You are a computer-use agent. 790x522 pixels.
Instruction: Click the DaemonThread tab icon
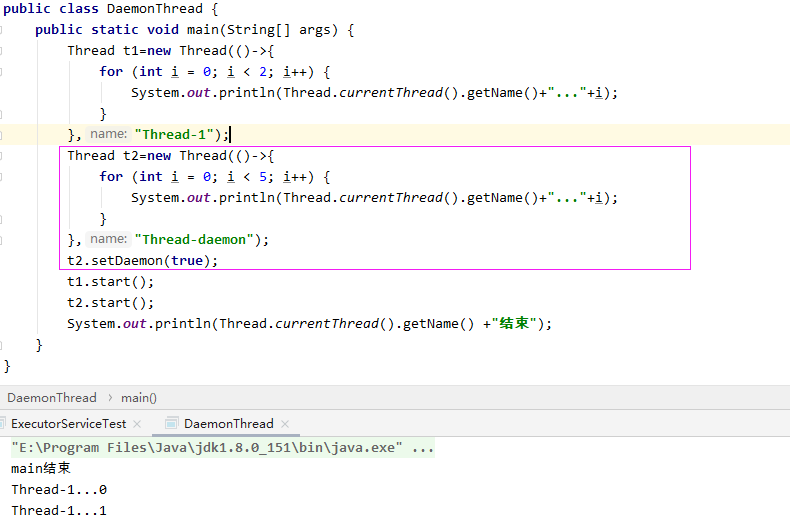coord(172,424)
